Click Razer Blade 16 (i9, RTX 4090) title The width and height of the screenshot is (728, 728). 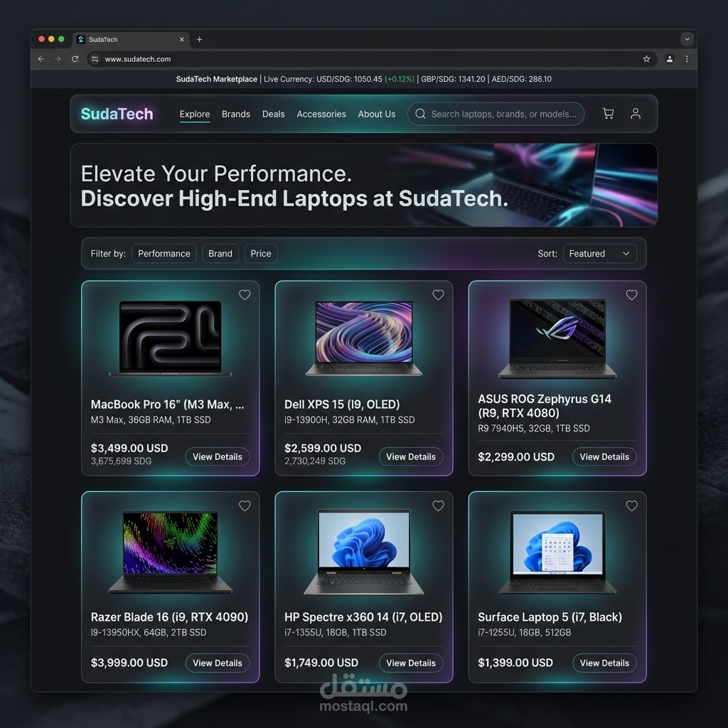(x=169, y=617)
